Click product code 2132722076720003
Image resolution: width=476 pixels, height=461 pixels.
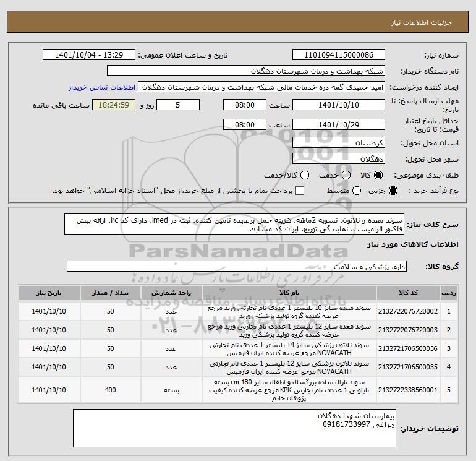tap(408, 330)
